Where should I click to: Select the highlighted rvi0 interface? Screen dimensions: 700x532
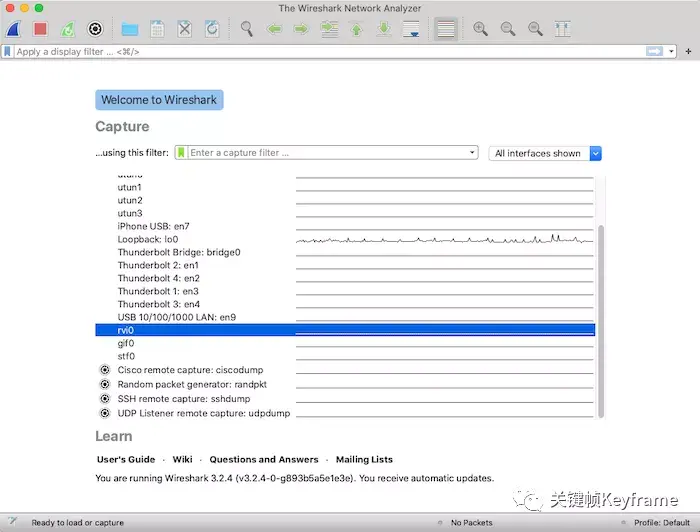tap(345, 330)
